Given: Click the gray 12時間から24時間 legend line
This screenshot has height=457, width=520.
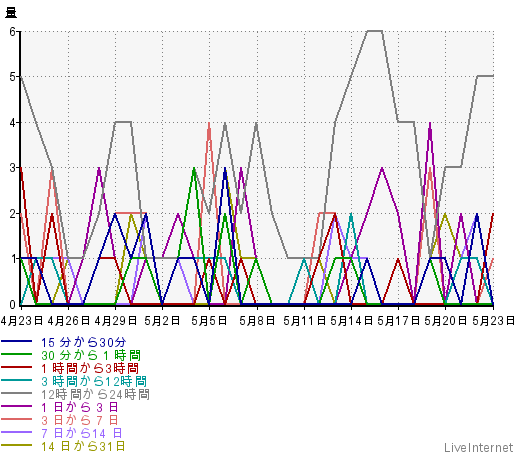Looking at the screenshot, I should 17,393.
